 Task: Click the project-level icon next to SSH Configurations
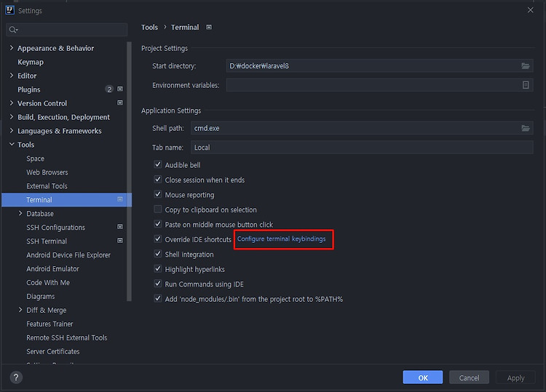pyautogui.click(x=120, y=227)
